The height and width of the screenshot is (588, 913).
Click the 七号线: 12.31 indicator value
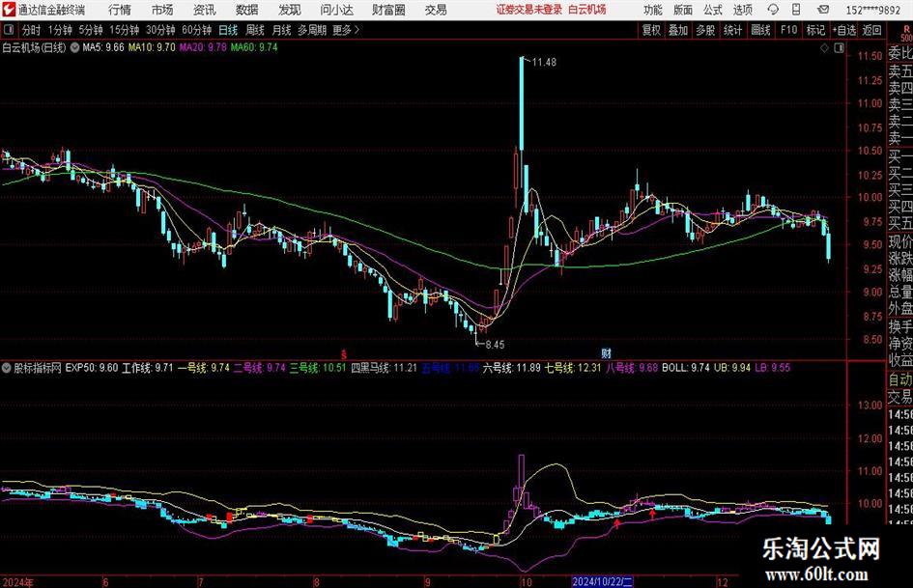click(572, 368)
